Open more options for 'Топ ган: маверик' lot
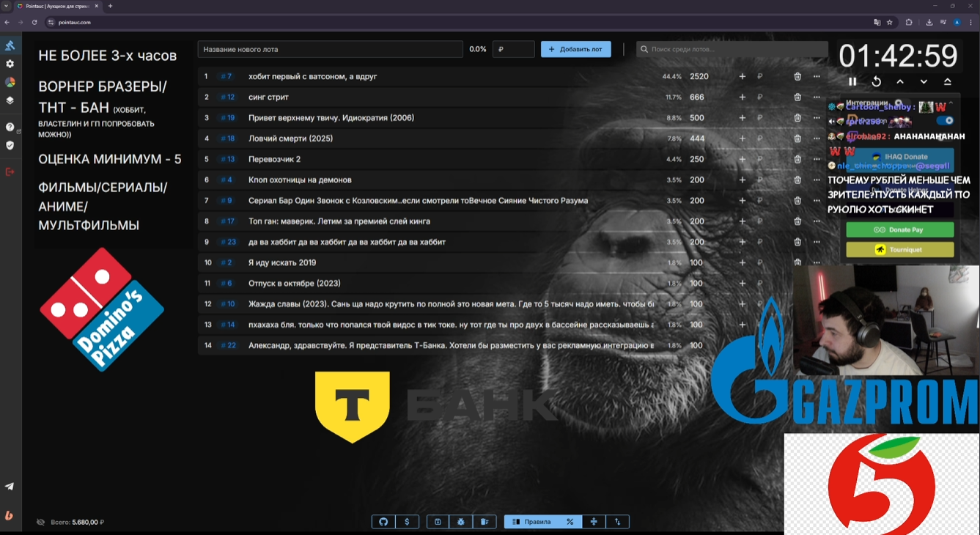Screen dimensions: 980x535 [817, 221]
